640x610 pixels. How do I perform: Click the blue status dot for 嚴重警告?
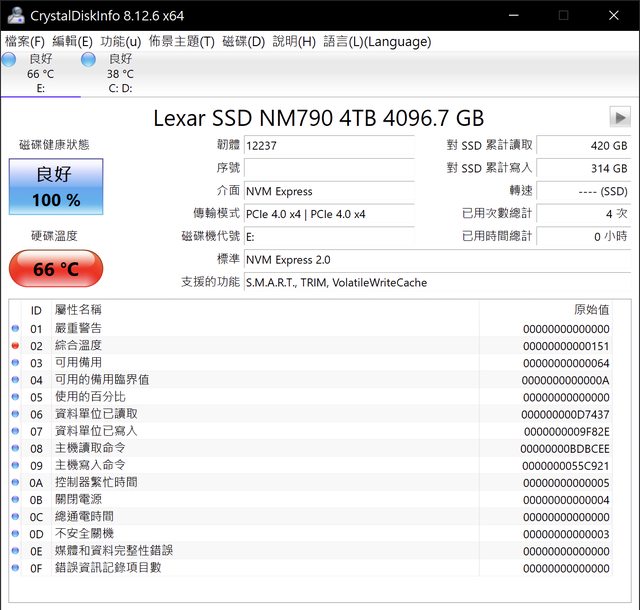15,329
